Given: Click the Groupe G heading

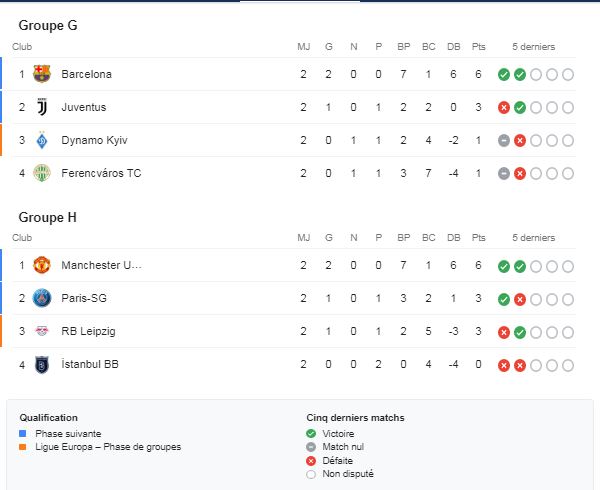Looking at the screenshot, I should coord(48,26).
